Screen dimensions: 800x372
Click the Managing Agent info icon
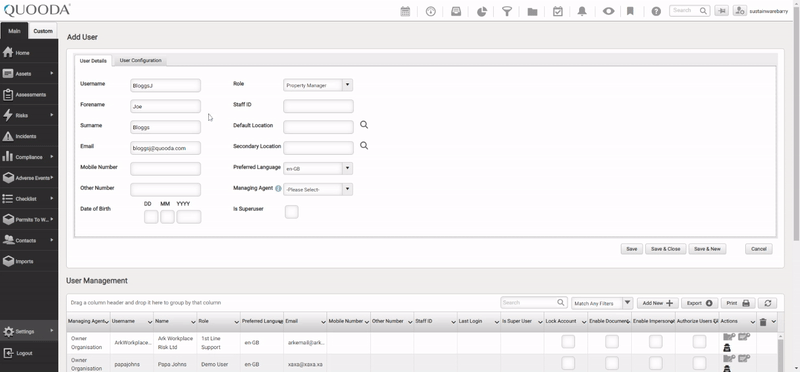(278, 188)
